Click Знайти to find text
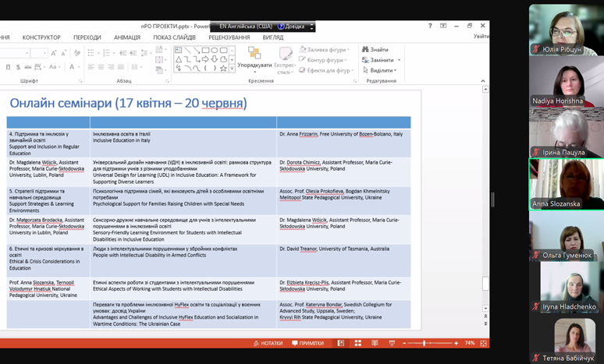The width and height of the screenshot is (604, 364). pyautogui.click(x=375, y=50)
